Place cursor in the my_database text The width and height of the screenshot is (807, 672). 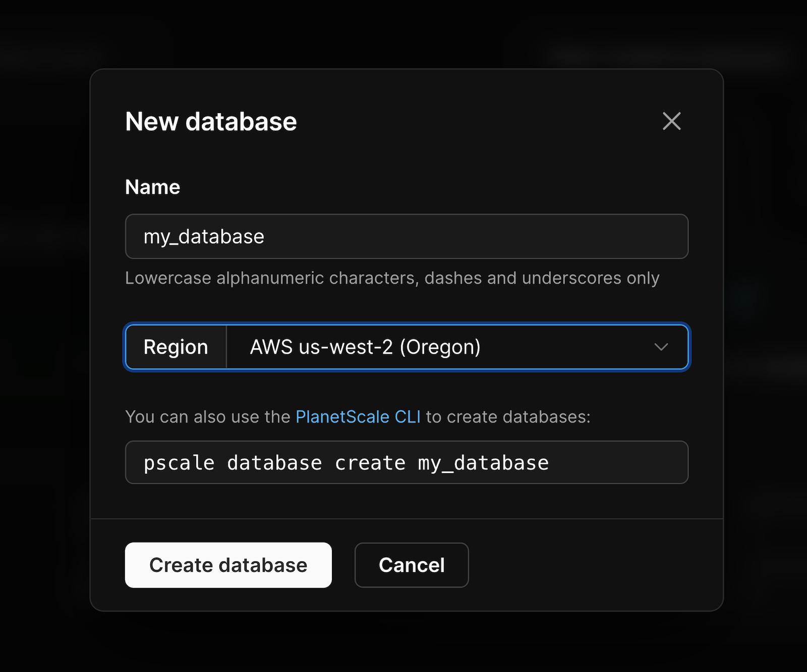pos(204,237)
